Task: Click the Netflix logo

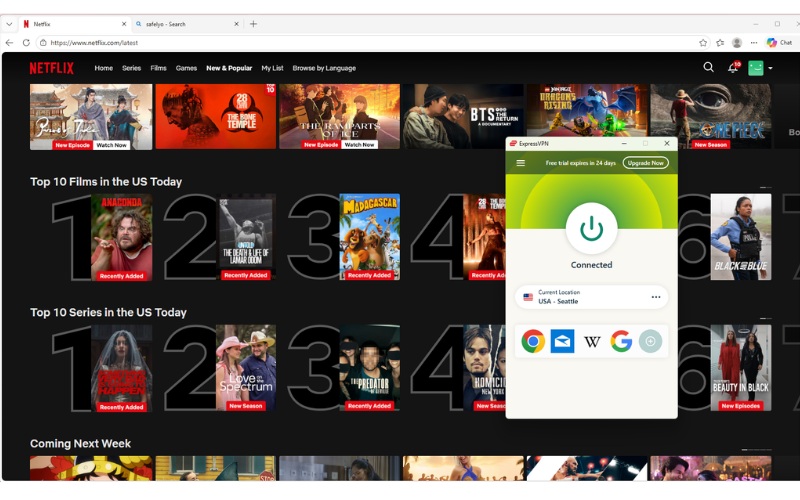Action: pyautogui.click(x=52, y=68)
